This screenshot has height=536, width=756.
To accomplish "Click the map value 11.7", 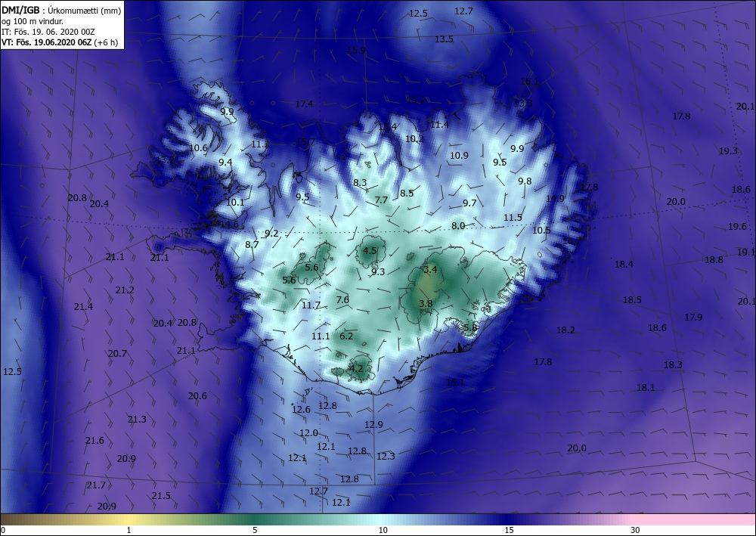I will [311, 305].
